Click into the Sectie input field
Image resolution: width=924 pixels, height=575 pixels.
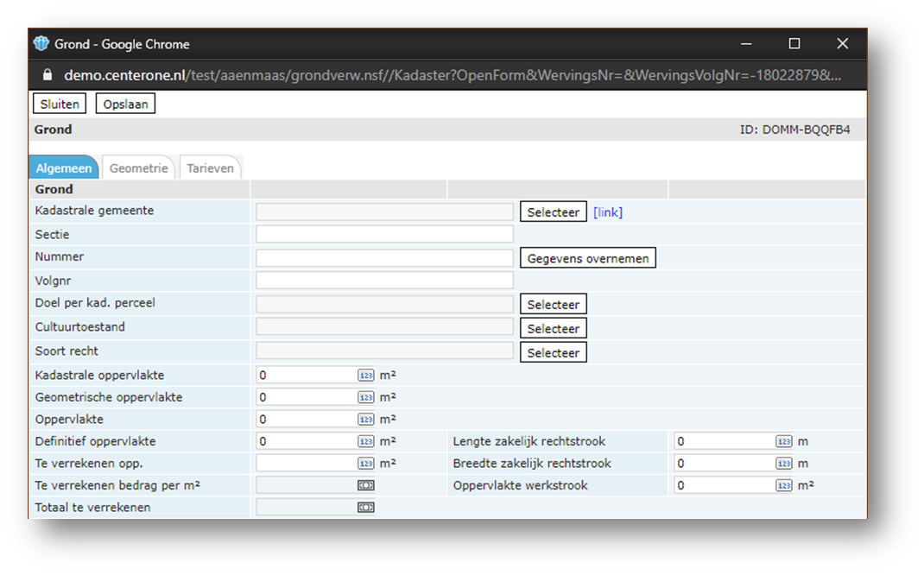(x=384, y=235)
